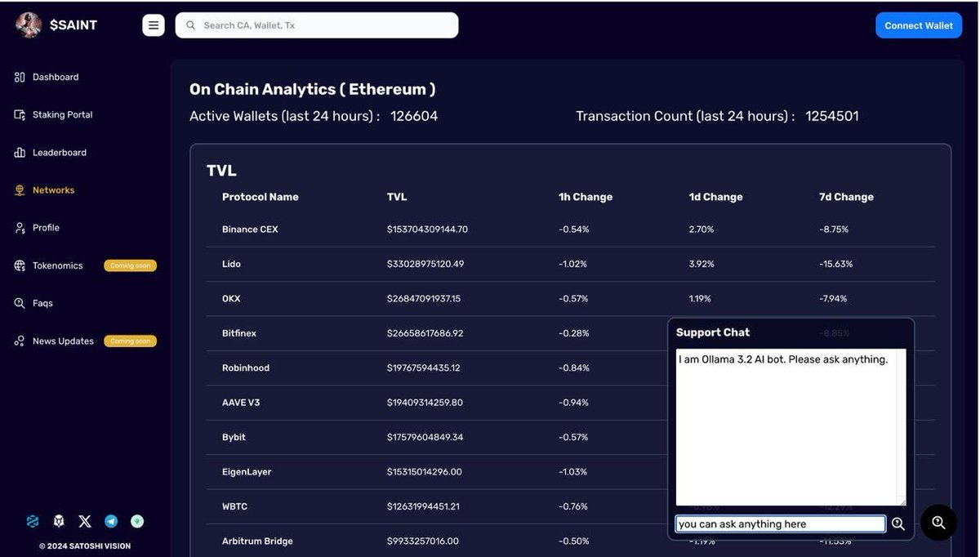Select the AAVE V3 protocol name

point(241,403)
